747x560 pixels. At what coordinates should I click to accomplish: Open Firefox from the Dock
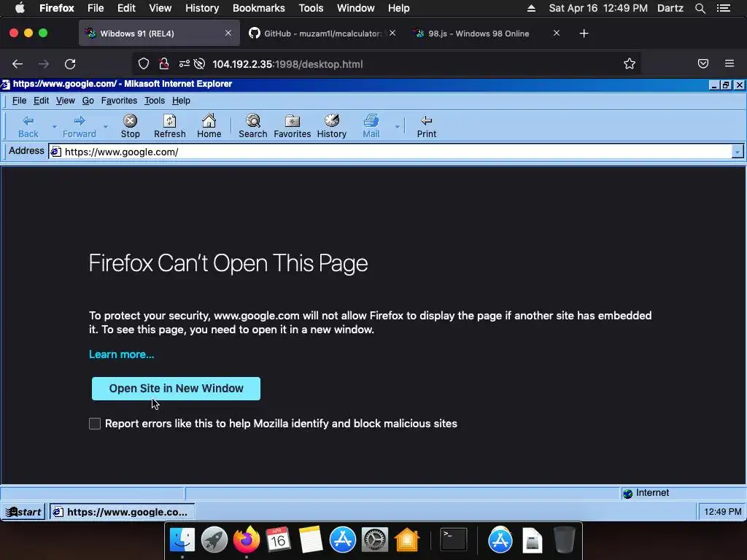(x=247, y=540)
